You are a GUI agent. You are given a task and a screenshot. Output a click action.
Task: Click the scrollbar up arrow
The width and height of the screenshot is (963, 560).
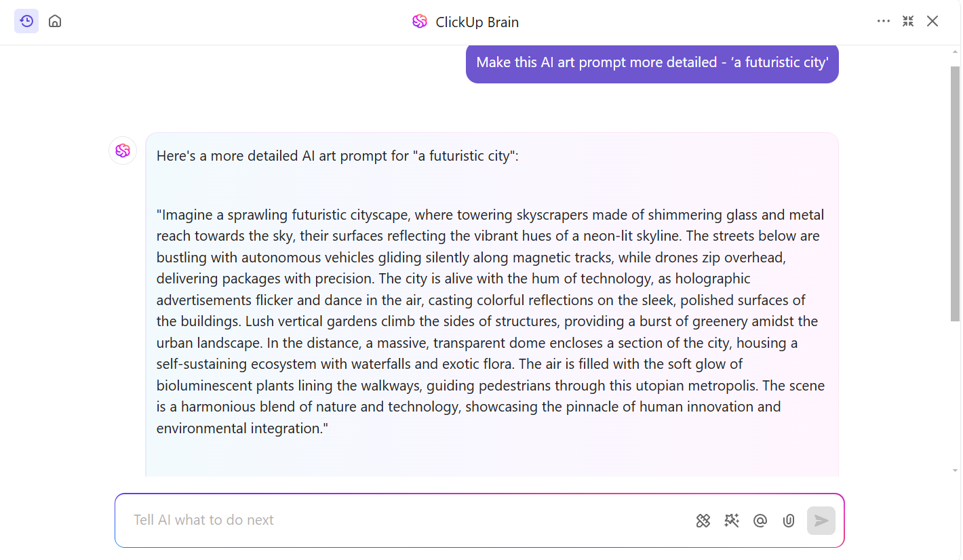[x=955, y=52]
